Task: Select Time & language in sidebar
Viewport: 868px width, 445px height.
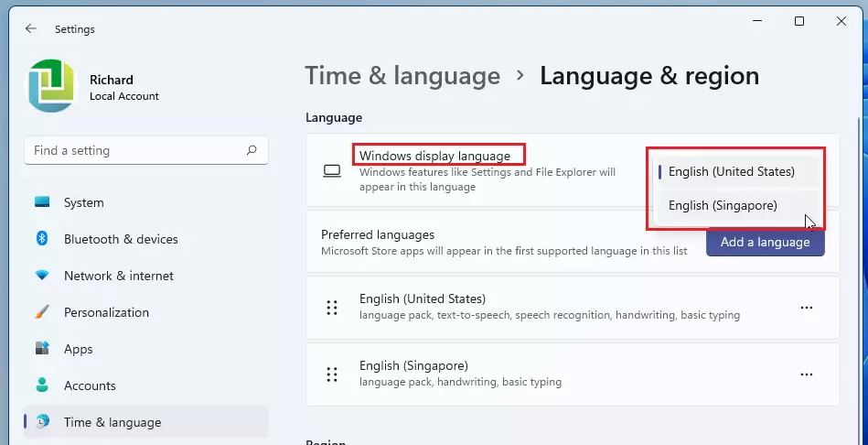Action: click(146, 422)
